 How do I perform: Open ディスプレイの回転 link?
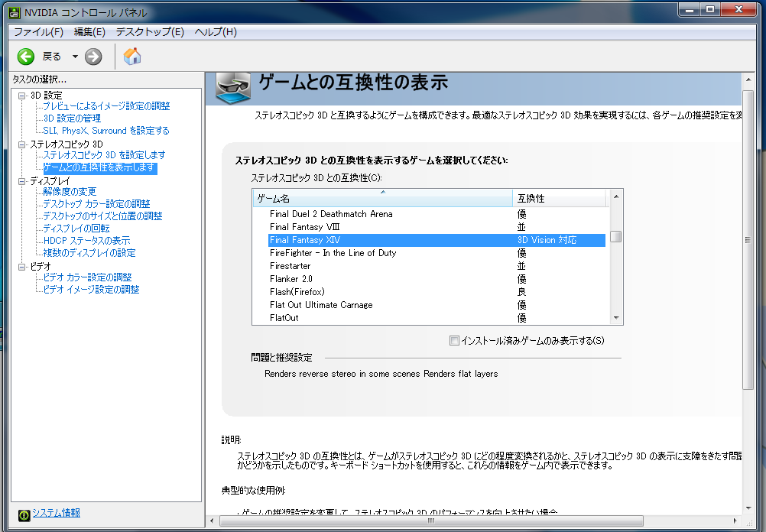(x=76, y=228)
